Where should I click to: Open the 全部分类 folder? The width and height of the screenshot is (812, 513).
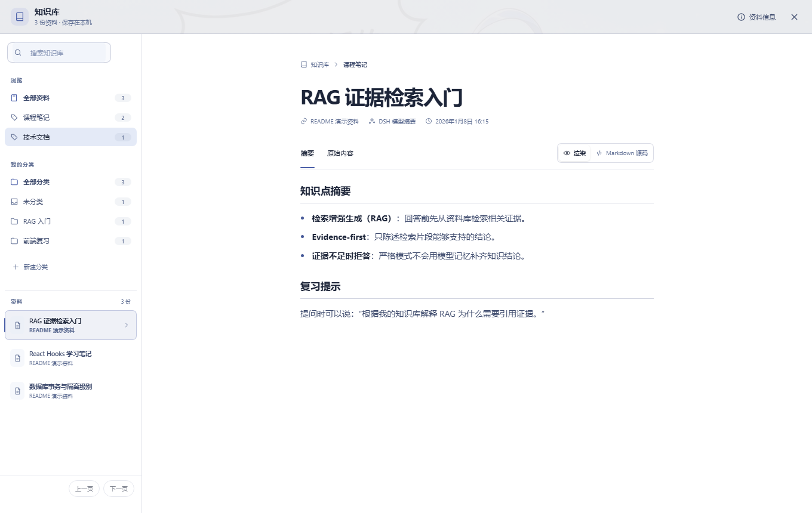point(70,182)
